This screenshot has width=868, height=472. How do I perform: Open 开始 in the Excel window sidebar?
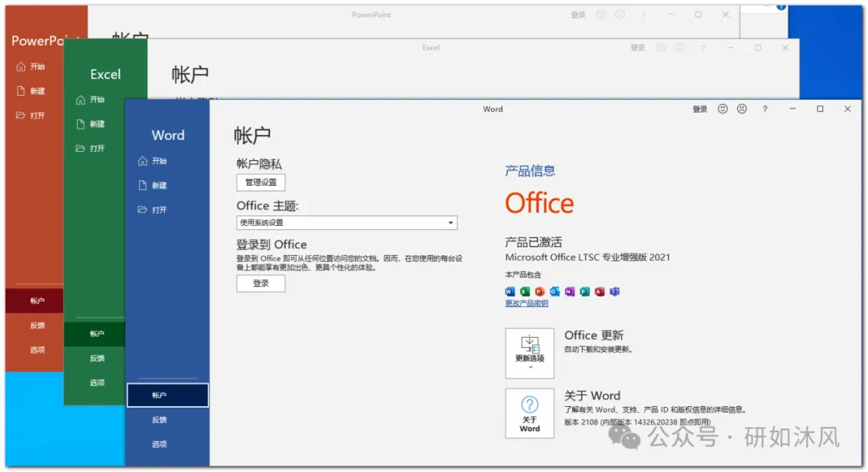[91, 100]
